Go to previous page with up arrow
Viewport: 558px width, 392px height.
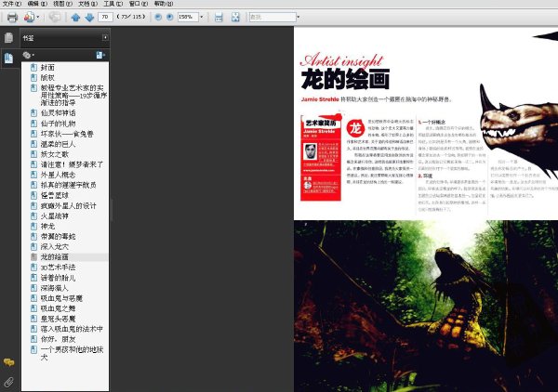click(75, 17)
